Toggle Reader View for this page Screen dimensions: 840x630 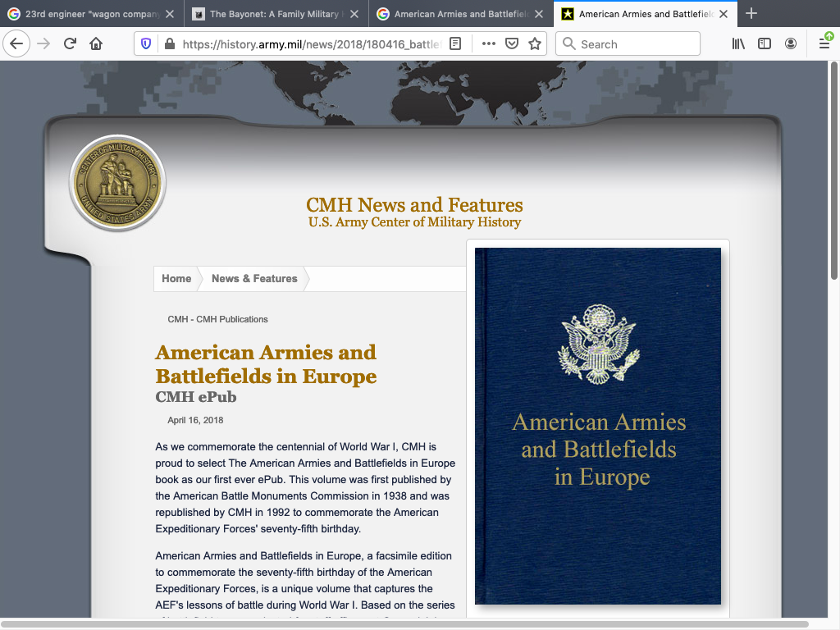point(455,44)
